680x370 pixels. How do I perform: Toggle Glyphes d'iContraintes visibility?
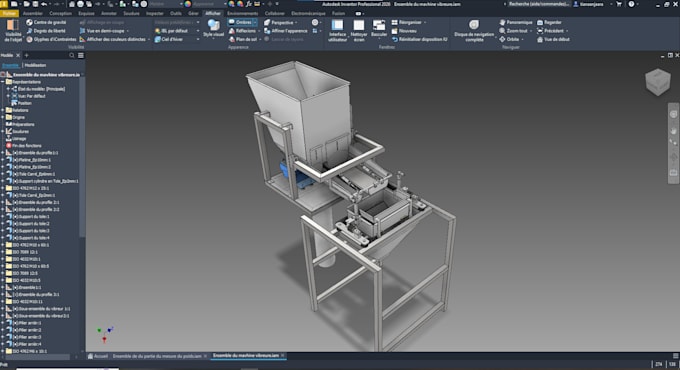(51, 39)
